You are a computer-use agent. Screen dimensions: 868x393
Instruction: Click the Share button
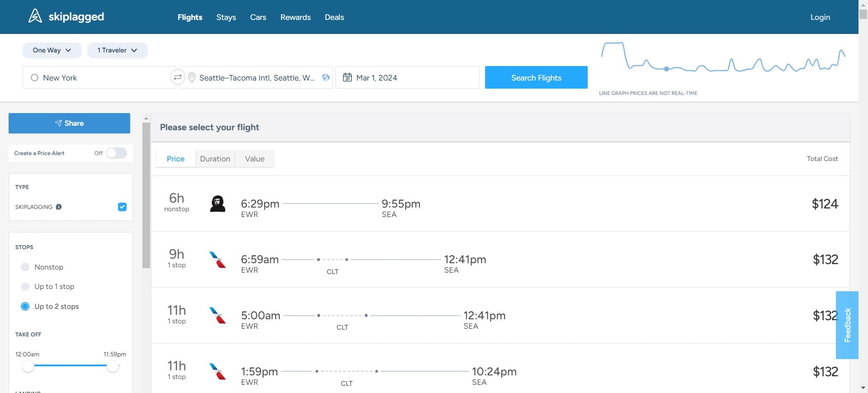[69, 123]
